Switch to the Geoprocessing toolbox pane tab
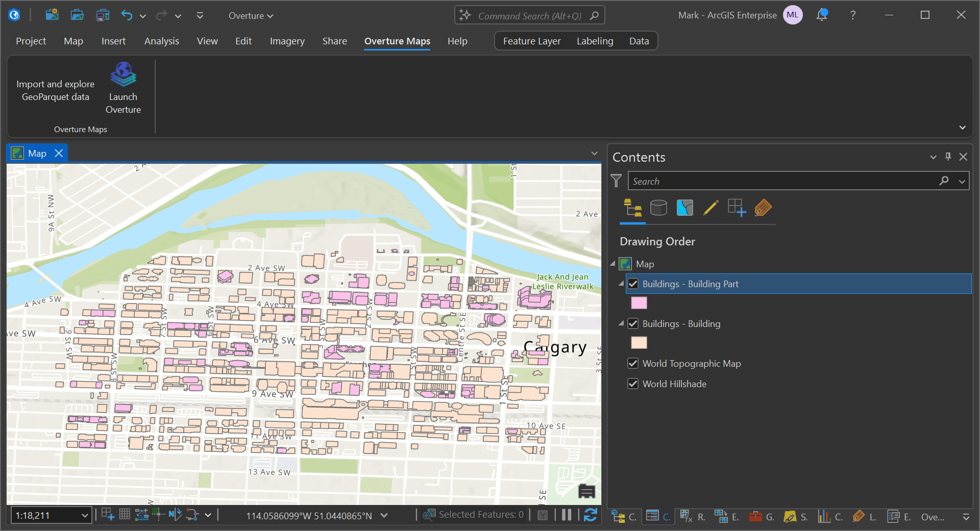Viewport: 980px width, 531px height. point(762,517)
